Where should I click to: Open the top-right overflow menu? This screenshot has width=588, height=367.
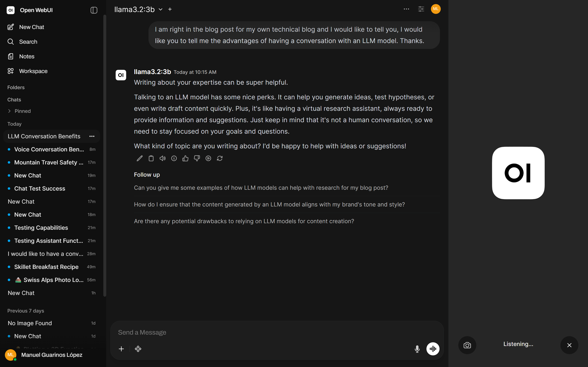(x=406, y=9)
